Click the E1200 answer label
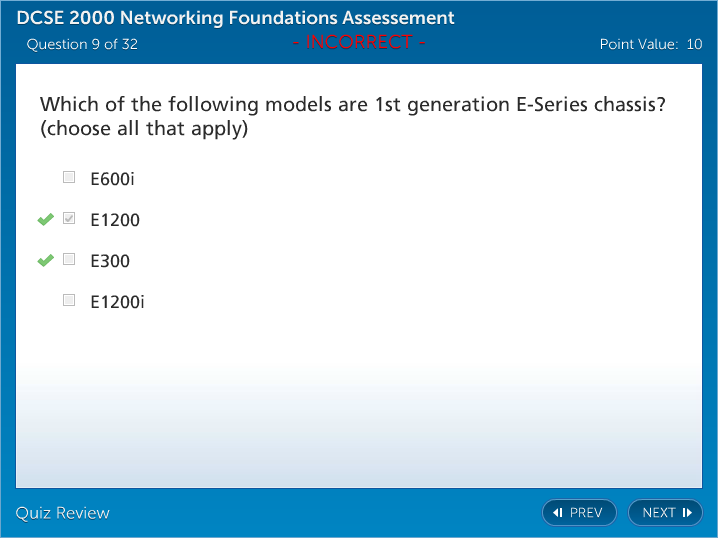The width and height of the screenshot is (718, 538). tap(115, 221)
